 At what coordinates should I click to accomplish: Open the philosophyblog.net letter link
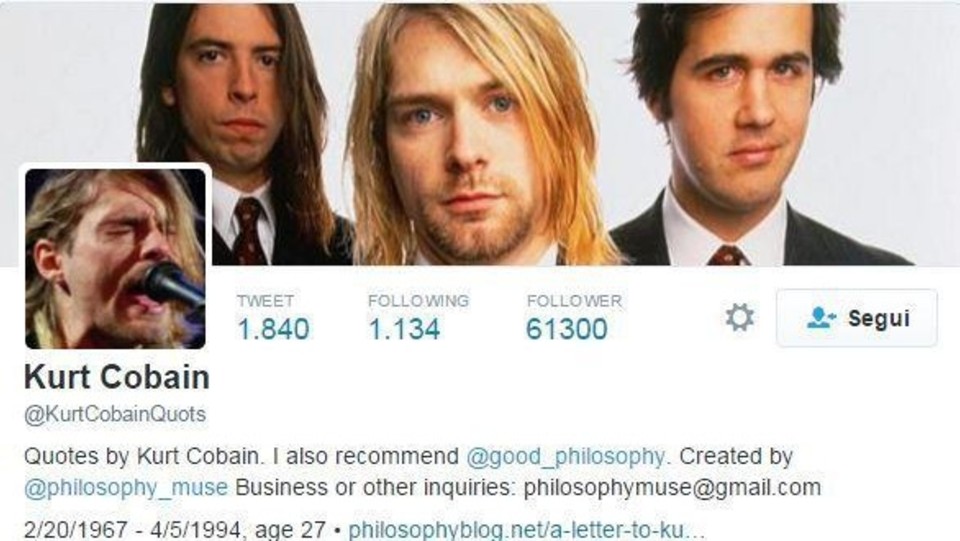(x=527, y=529)
